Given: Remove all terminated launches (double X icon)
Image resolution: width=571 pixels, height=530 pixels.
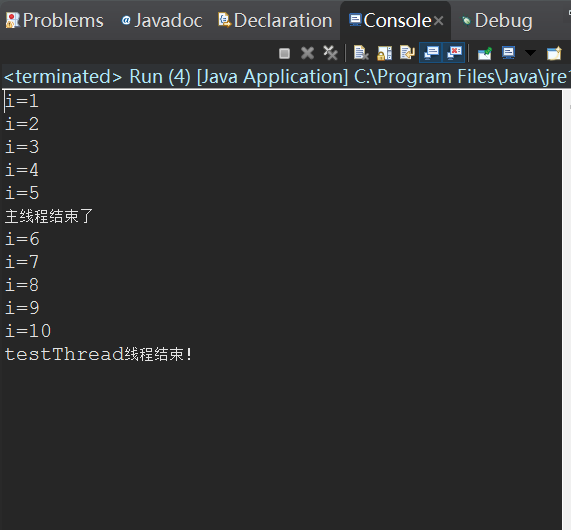Looking at the screenshot, I should [x=330, y=53].
